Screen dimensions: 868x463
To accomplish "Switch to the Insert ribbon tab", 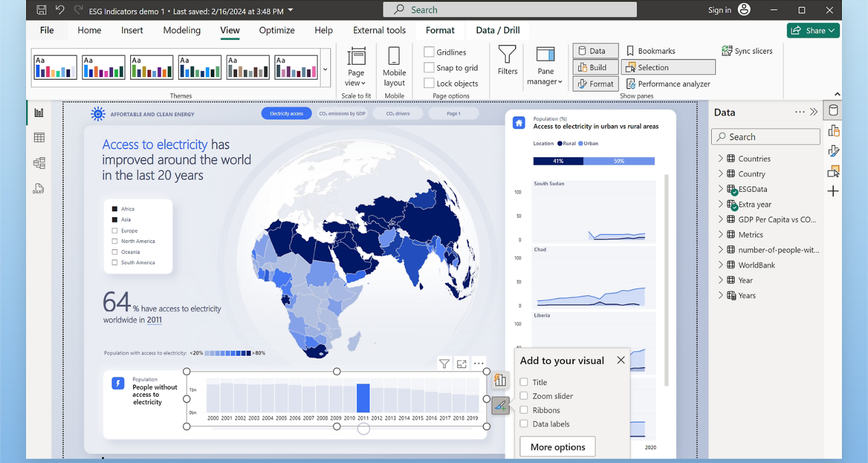I will 132,30.
